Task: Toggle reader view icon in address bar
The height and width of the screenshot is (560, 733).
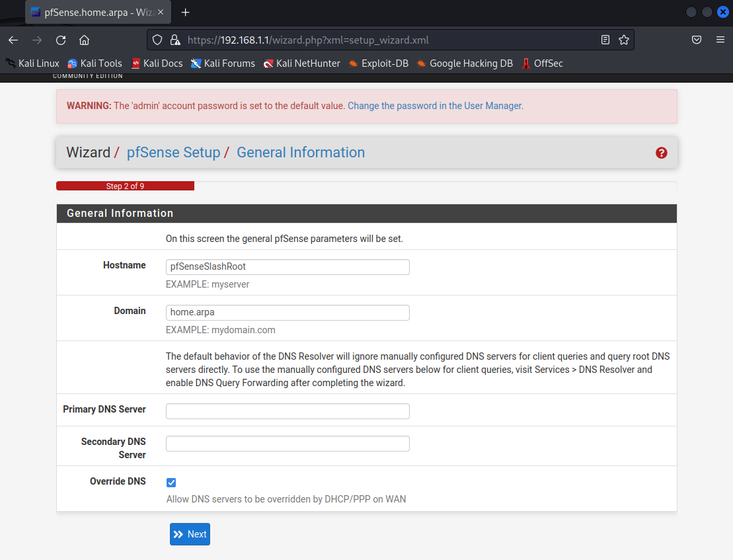Action: [605, 40]
